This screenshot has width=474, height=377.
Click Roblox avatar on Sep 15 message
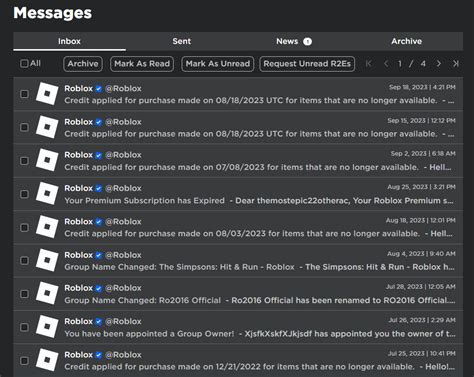[x=47, y=127]
